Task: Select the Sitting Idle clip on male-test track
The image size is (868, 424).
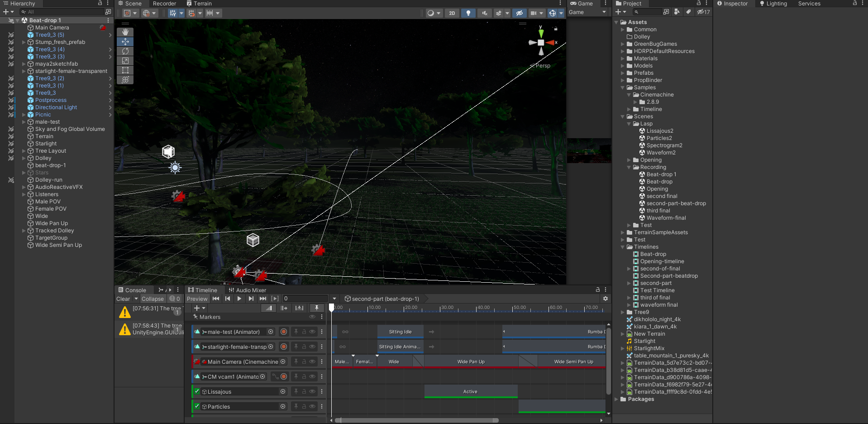Action: coord(401,332)
